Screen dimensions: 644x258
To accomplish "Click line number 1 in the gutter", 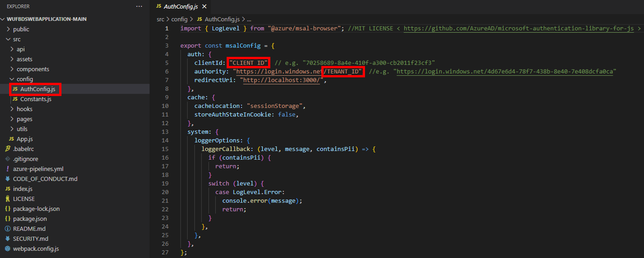I will [x=167, y=28].
